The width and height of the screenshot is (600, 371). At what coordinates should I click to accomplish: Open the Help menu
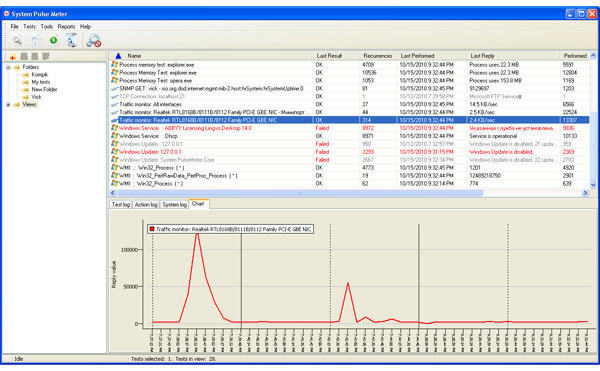point(85,26)
